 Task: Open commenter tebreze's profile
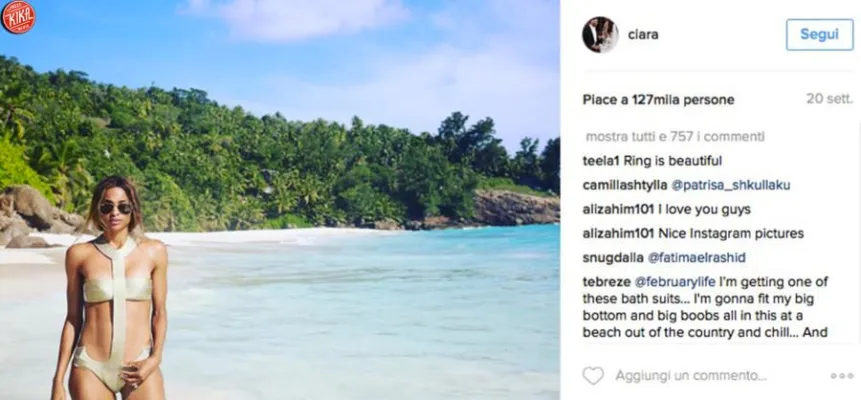[608, 283]
